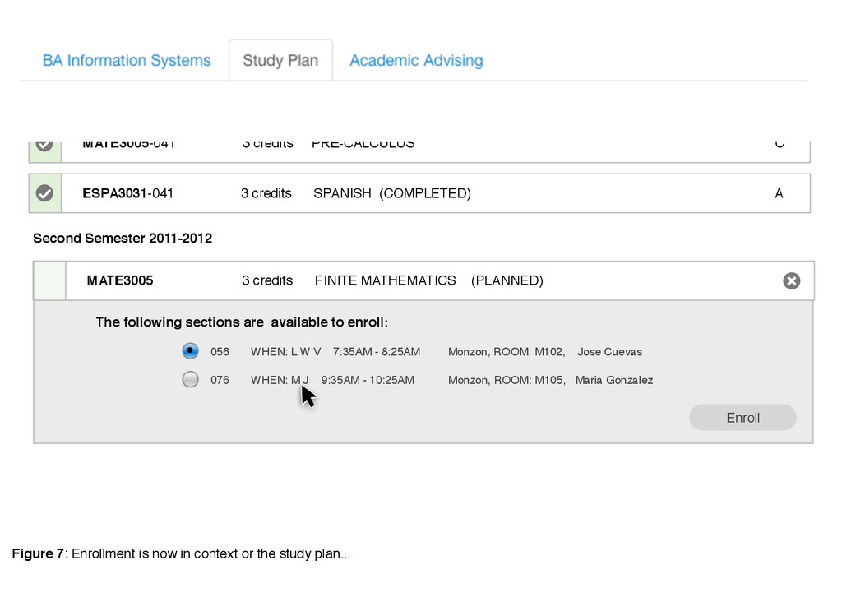Screen dimensions: 842x616
Task: Click the Maria Gonzalez instructor name
Action: tap(614, 380)
